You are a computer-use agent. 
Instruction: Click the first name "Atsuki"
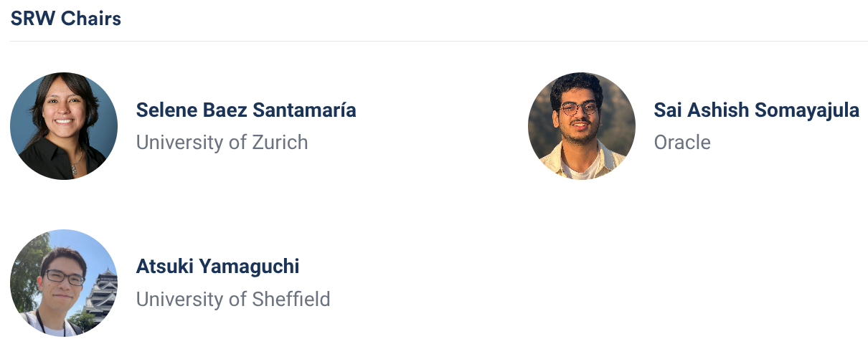tap(164, 267)
